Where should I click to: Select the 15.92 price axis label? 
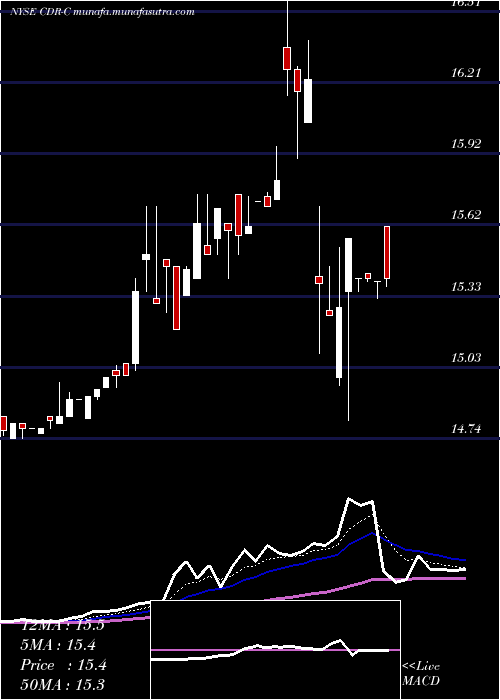point(466,144)
